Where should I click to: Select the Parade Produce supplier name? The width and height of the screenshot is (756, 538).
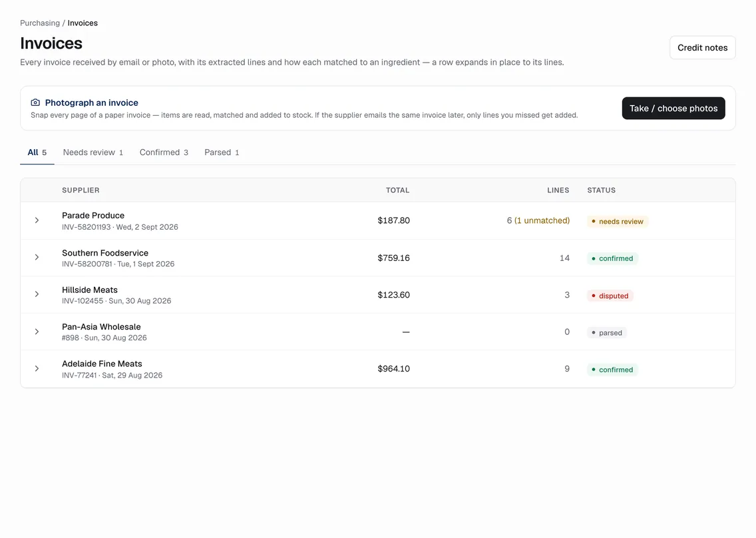pyautogui.click(x=93, y=216)
